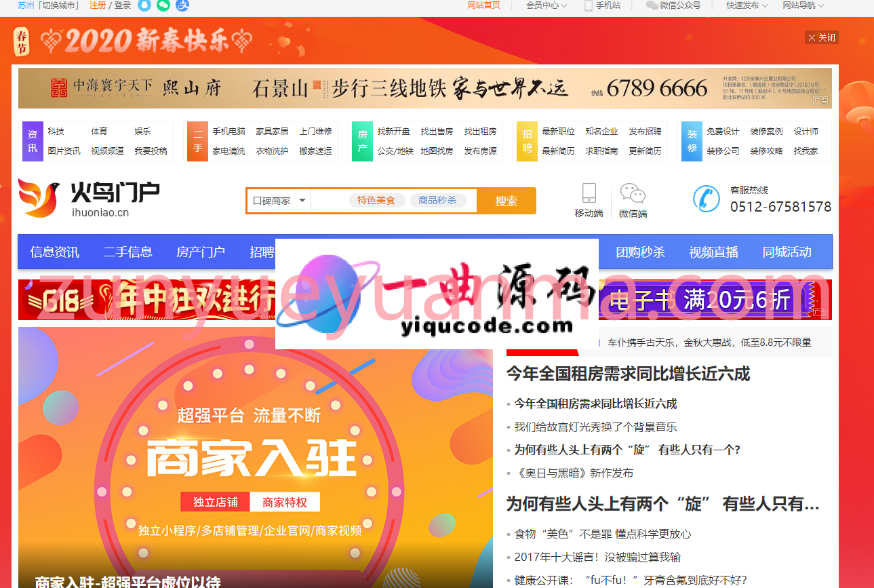Screen dimensions: 874x588
Task: Open the 微信端 chat bubble icon
Action: coord(633,193)
